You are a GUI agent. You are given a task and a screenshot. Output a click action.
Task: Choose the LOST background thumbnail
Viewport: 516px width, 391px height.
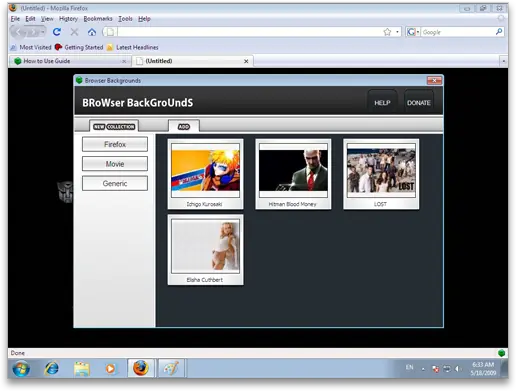(381, 174)
